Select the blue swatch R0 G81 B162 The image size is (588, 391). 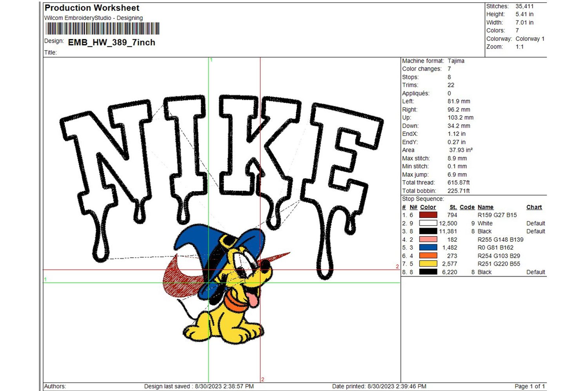(428, 248)
